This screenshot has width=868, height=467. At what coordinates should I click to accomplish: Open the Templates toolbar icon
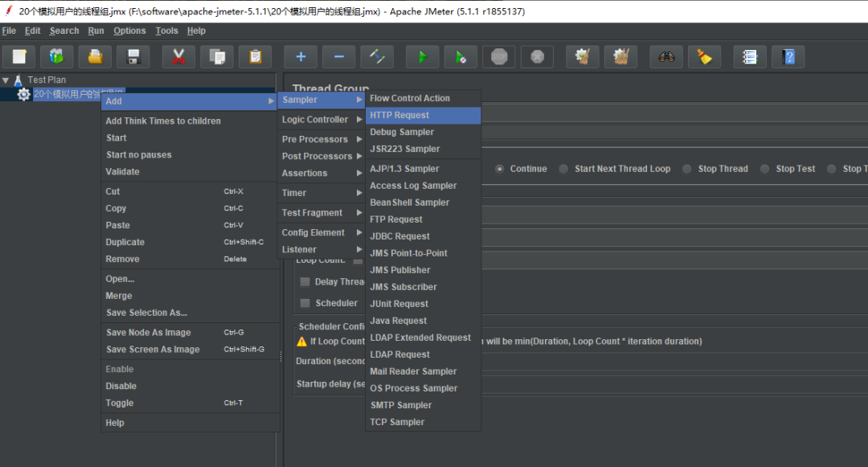pos(56,56)
